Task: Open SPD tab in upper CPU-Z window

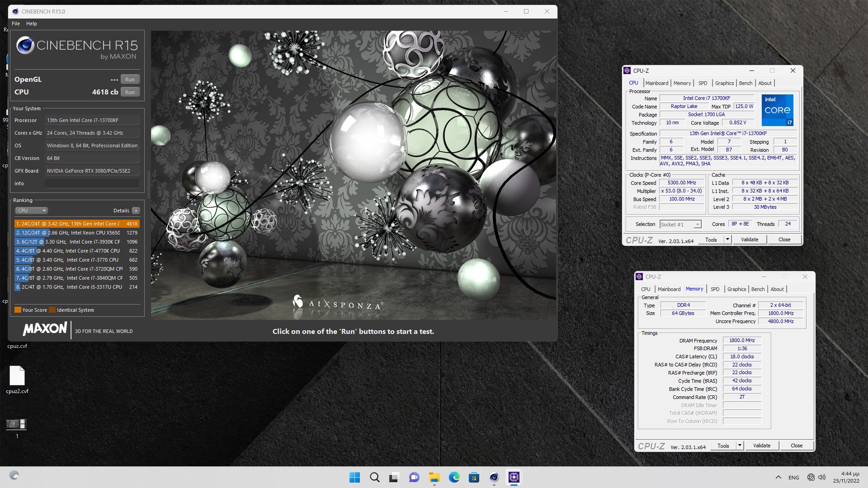Action: [703, 83]
